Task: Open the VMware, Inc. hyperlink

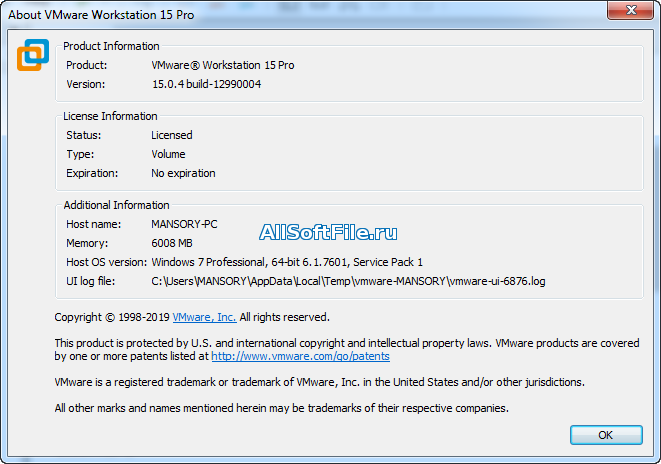Action: coord(204,317)
